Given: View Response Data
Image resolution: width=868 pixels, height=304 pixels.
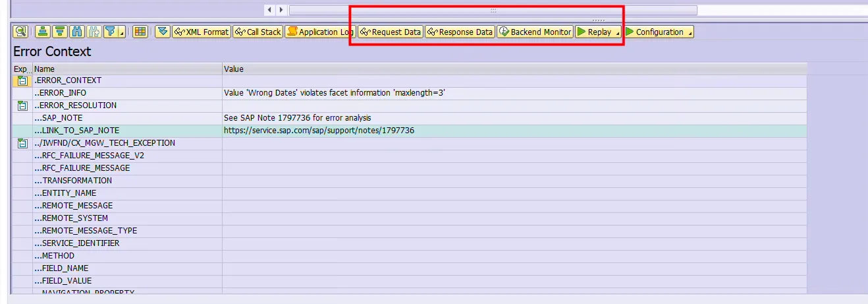Looking at the screenshot, I should click(x=460, y=32).
